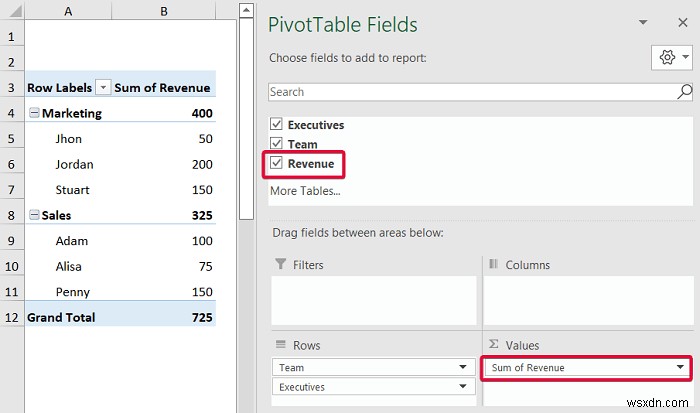Click the scroll up arrow
This screenshot has width=700, height=413.
pyautogui.click(x=246, y=10)
